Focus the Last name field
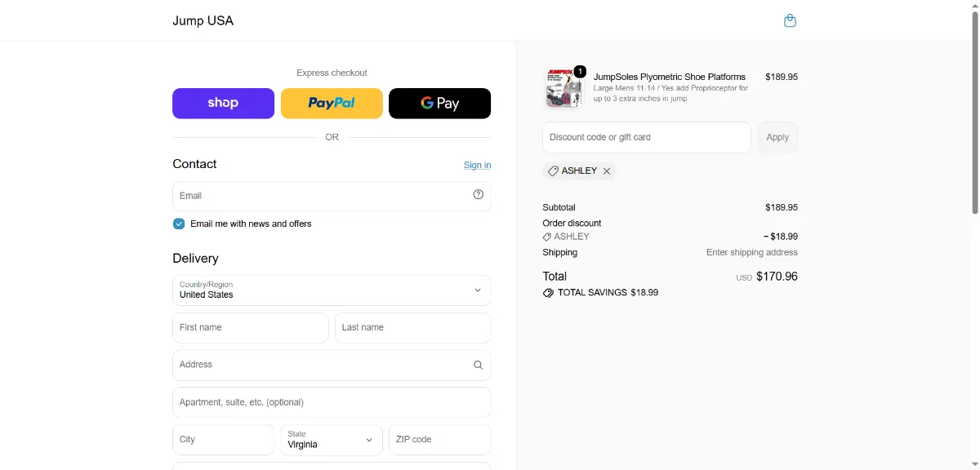Viewport: 980px width, 470px height. pos(412,328)
